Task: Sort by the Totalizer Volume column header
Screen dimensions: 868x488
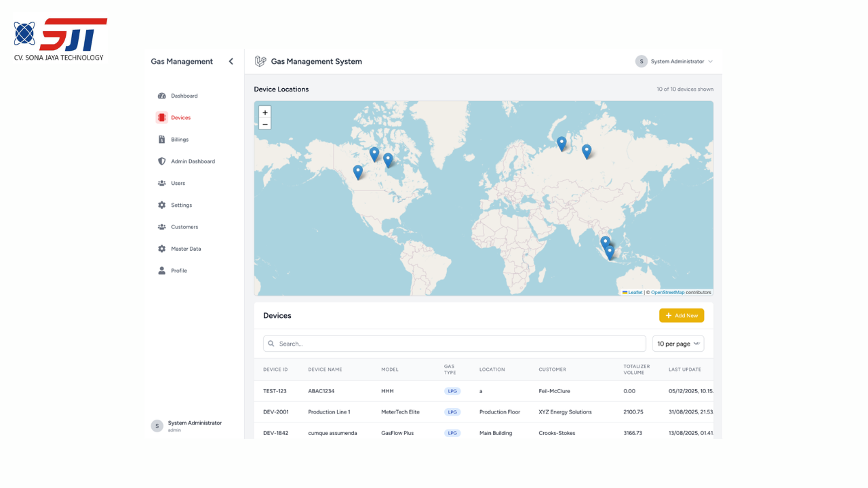Action: coord(636,369)
